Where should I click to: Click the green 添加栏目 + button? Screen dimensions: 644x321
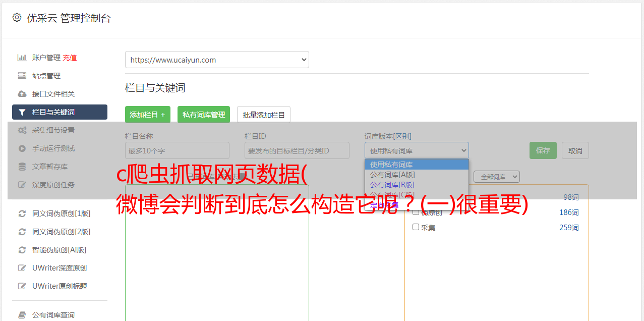point(148,115)
